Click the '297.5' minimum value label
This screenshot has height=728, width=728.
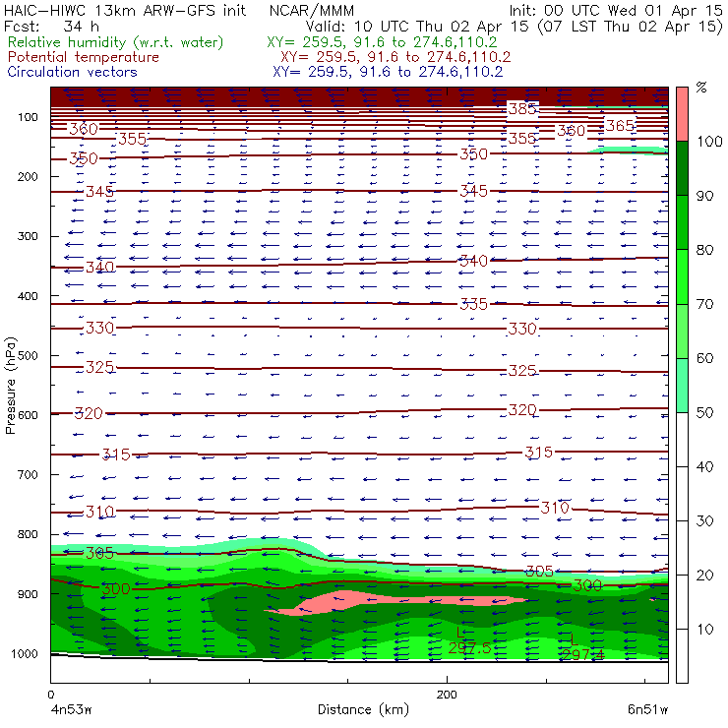tap(469, 647)
